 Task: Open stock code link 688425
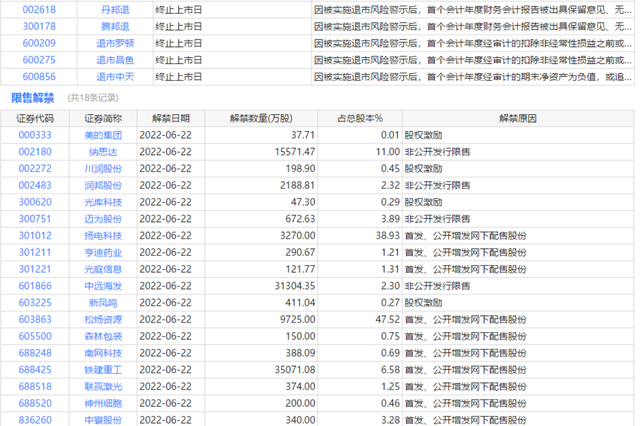[x=35, y=369]
